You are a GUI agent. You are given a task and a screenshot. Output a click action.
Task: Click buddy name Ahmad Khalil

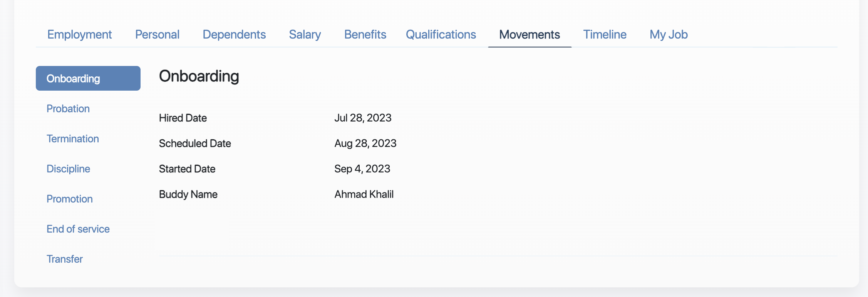[x=364, y=194]
